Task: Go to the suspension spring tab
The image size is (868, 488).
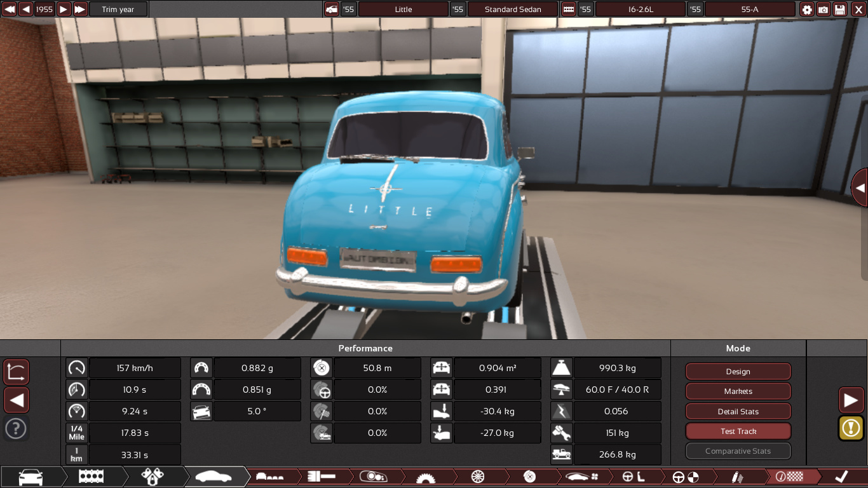Action: point(738,477)
